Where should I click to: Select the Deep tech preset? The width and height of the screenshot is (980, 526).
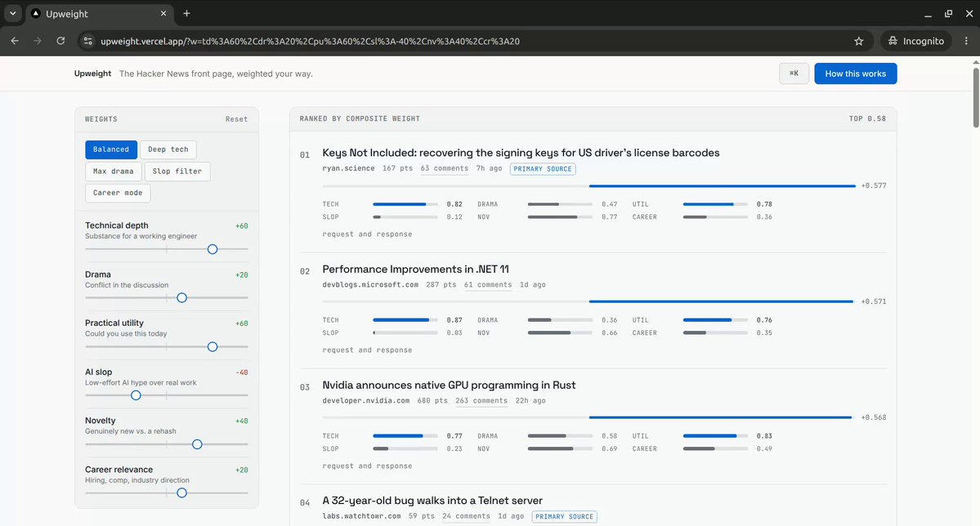(x=168, y=149)
